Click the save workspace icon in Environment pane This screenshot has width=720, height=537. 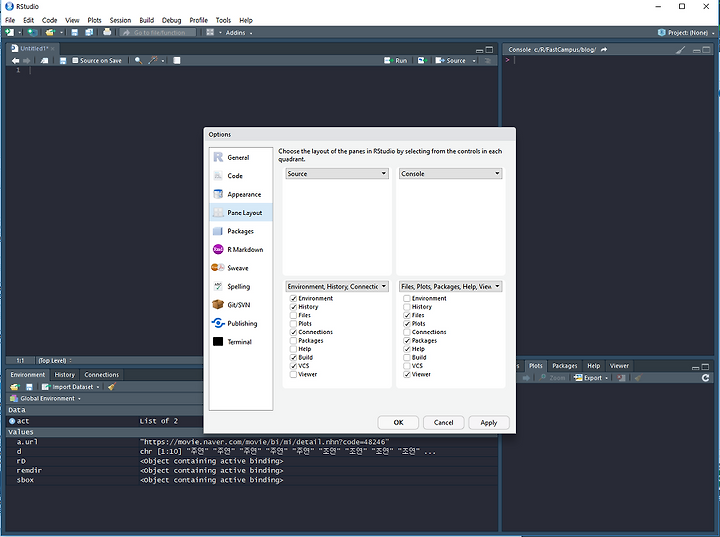click(29, 387)
